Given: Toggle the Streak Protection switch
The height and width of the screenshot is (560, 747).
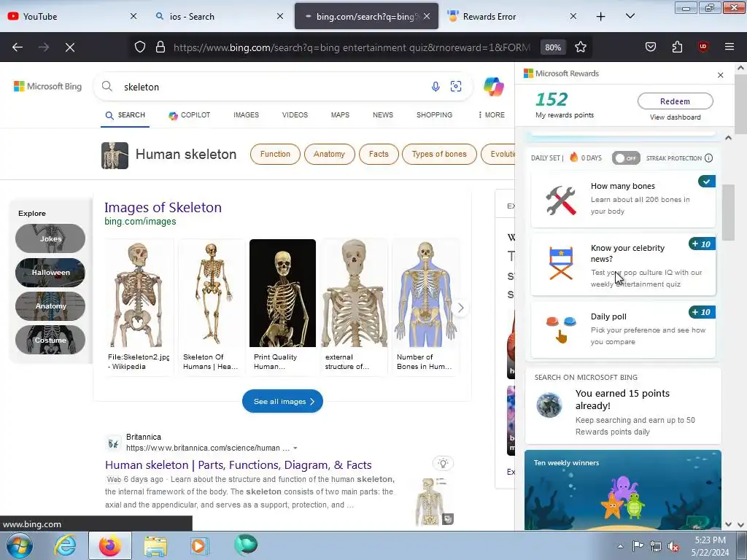Looking at the screenshot, I should pyautogui.click(x=625, y=158).
